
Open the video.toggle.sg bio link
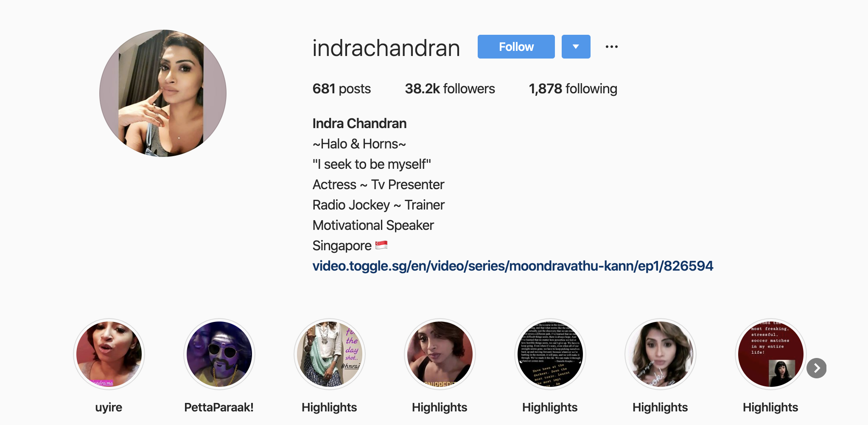point(513,266)
